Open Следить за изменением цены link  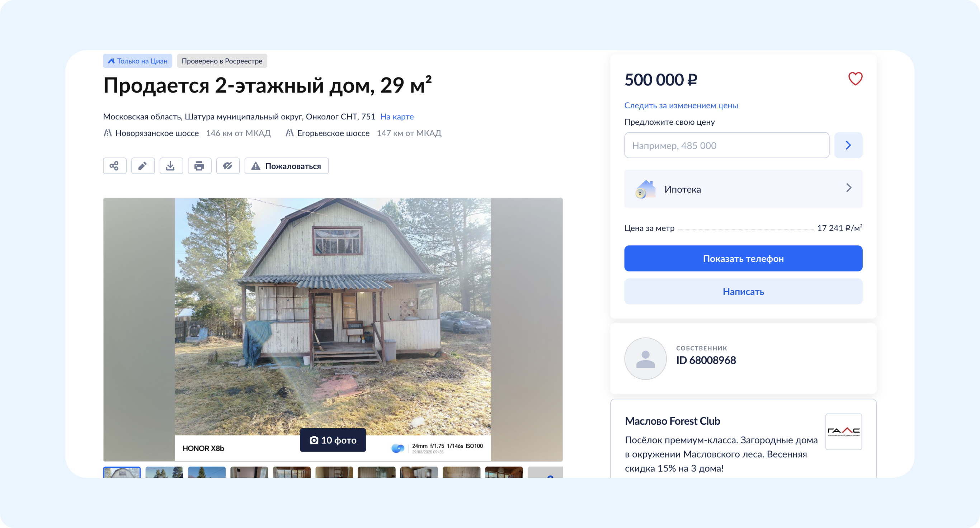click(x=681, y=105)
